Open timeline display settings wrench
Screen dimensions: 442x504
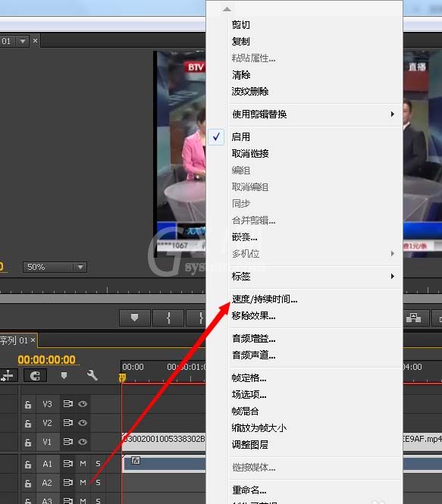pos(92,375)
